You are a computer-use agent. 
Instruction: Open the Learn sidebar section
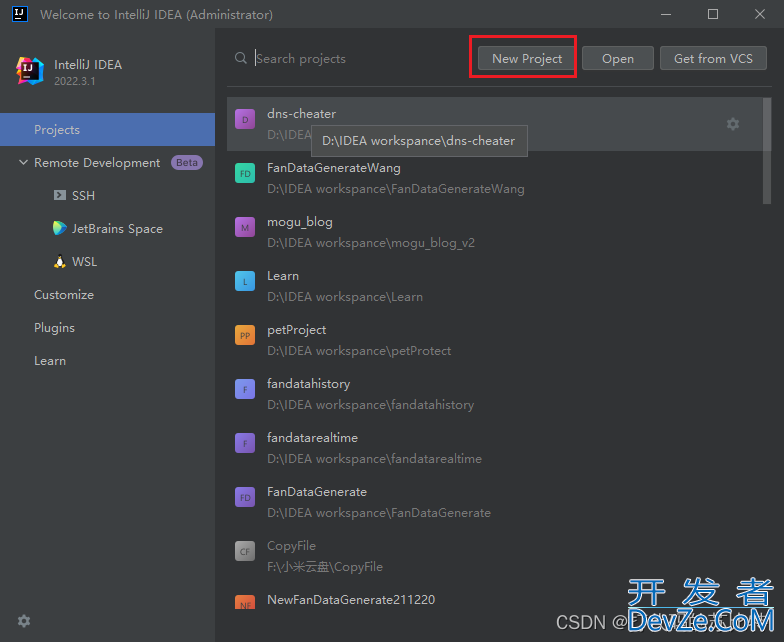[x=50, y=360]
